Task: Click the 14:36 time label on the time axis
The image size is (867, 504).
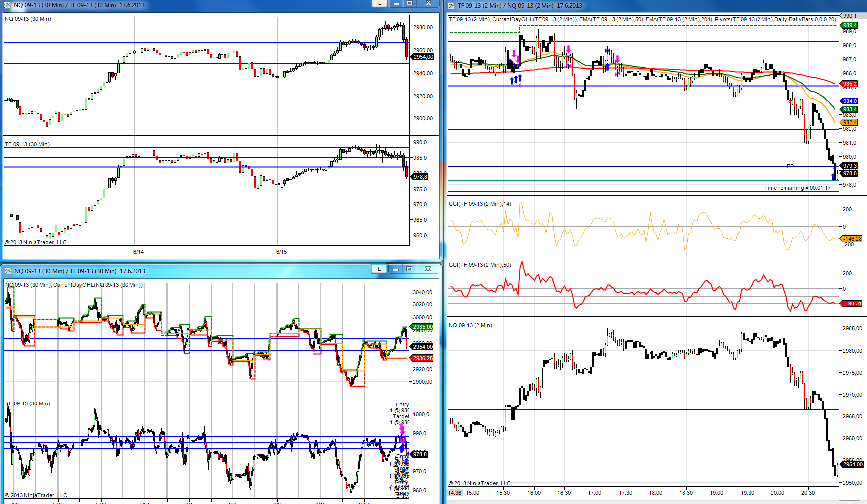Action: pyautogui.click(x=455, y=493)
